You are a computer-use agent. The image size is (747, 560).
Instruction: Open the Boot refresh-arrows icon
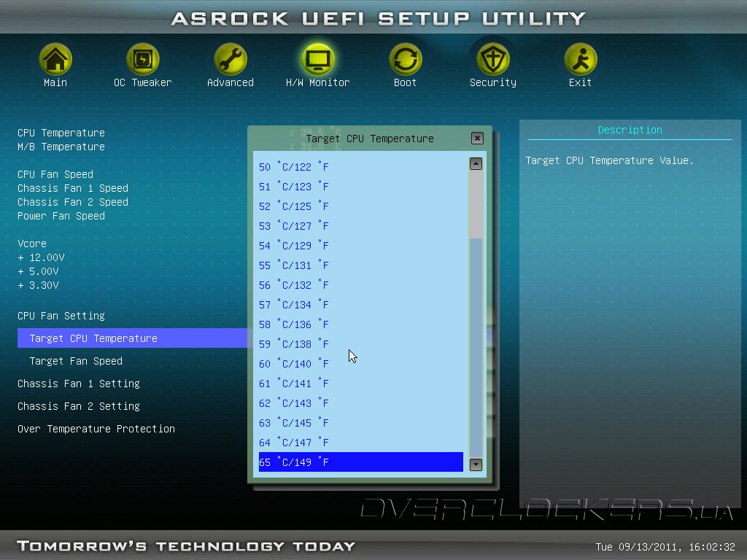tap(405, 60)
